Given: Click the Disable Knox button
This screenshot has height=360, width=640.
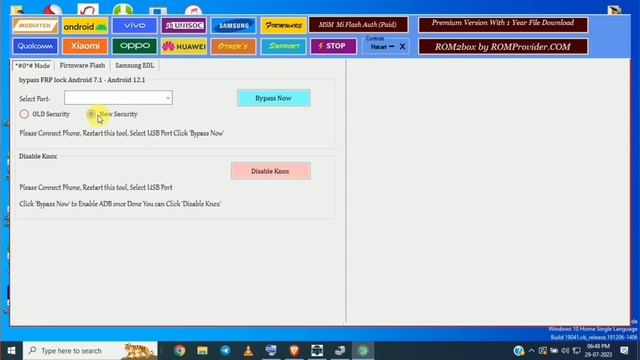Looking at the screenshot, I should point(271,171).
